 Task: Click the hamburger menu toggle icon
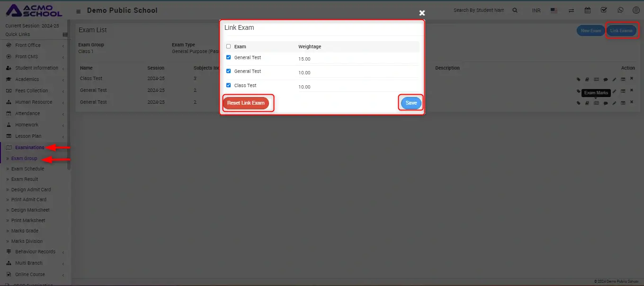click(79, 11)
